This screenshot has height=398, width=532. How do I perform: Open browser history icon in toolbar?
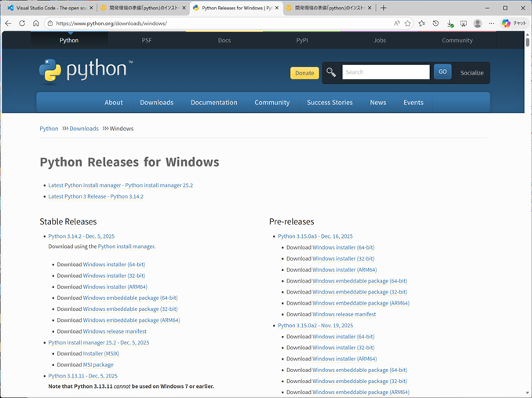click(x=435, y=24)
